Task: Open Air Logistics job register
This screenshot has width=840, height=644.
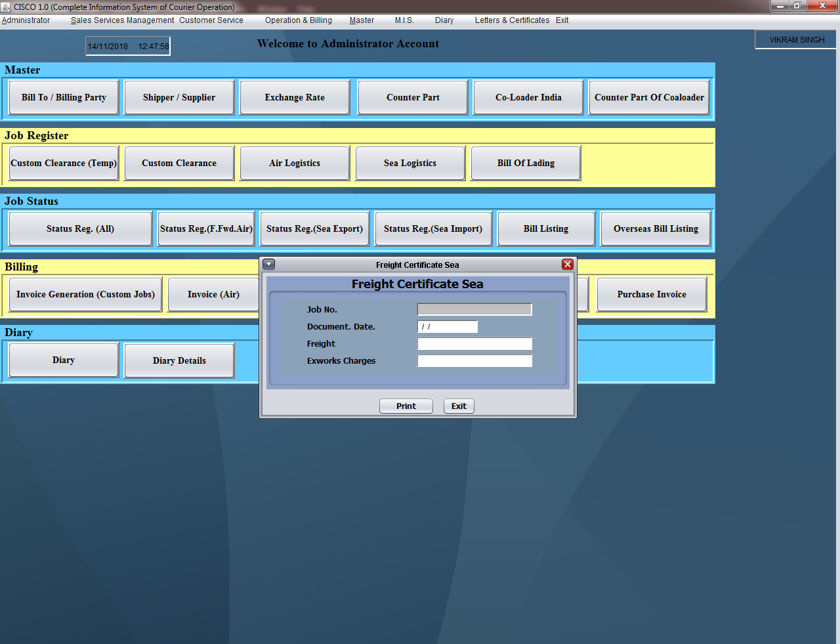Action: (x=295, y=163)
